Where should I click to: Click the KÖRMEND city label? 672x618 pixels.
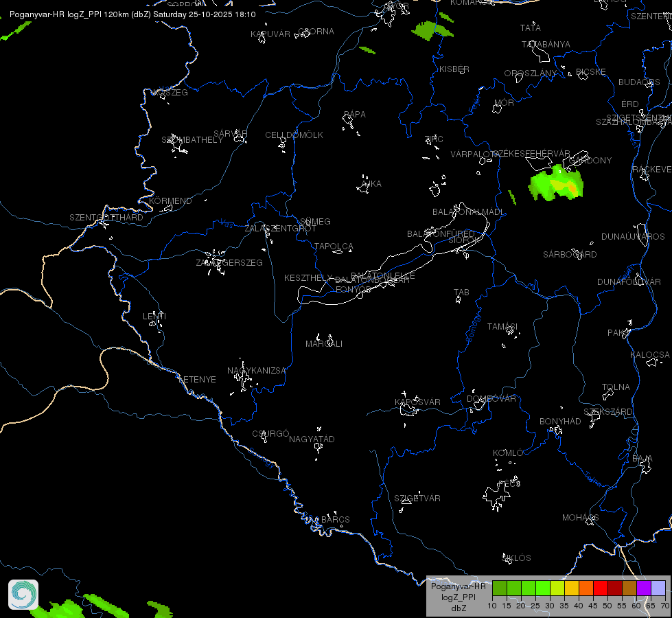[x=170, y=201]
